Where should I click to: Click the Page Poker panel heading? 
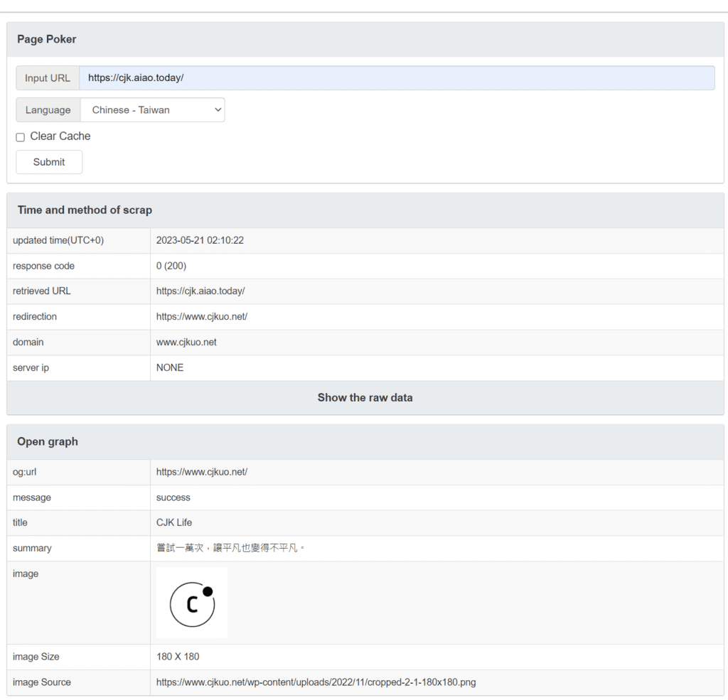[x=47, y=40]
